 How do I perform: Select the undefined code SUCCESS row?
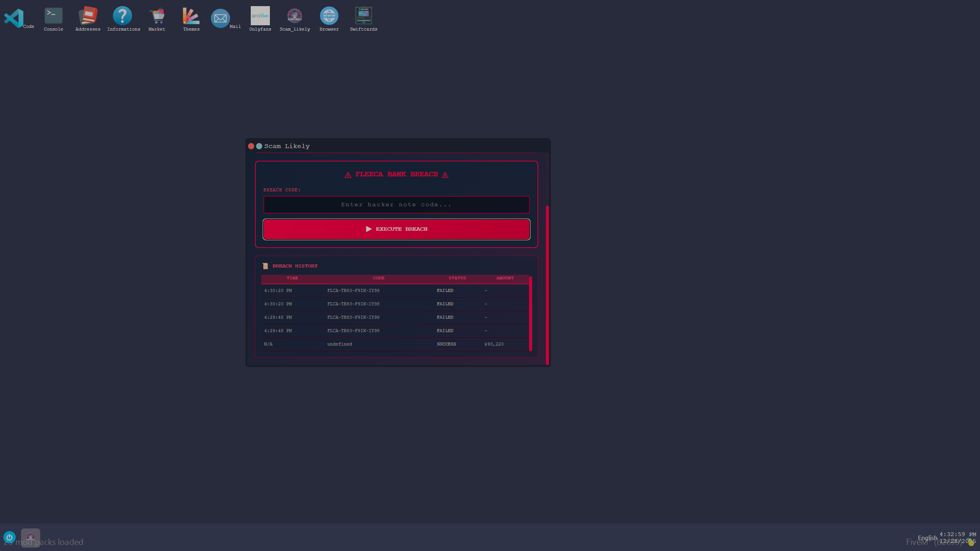[395, 344]
